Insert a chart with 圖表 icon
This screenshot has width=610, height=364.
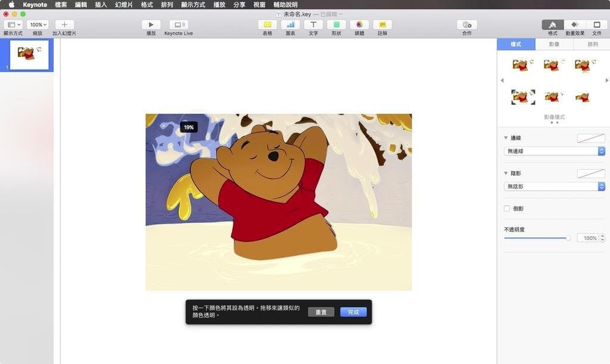point(290,24)
